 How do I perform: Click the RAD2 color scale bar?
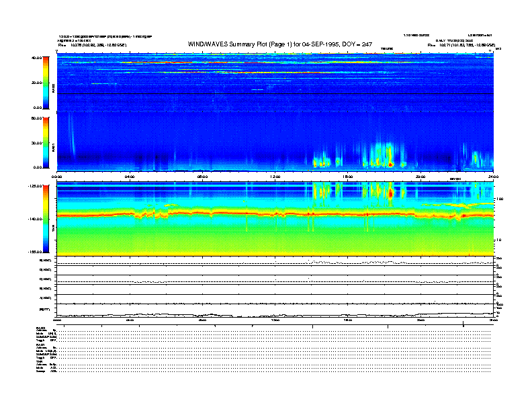(x=46, y=83)
